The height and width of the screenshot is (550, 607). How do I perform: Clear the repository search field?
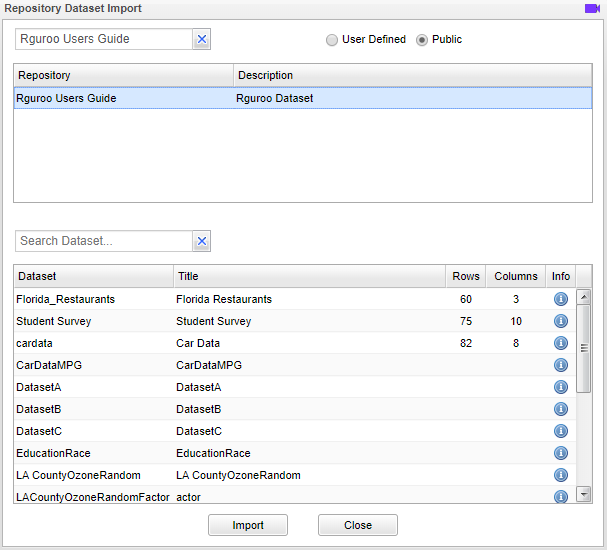pyautogui.click(x=201, y=40)
